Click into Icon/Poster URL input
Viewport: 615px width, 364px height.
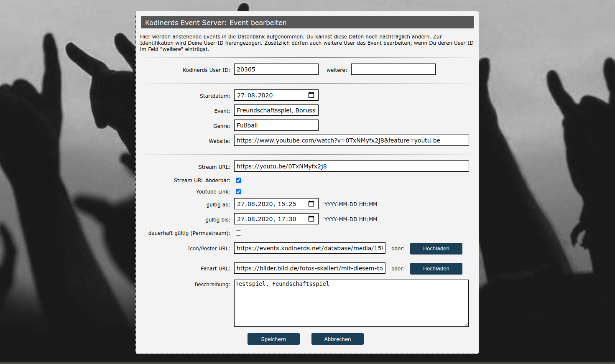coord(310,248)
